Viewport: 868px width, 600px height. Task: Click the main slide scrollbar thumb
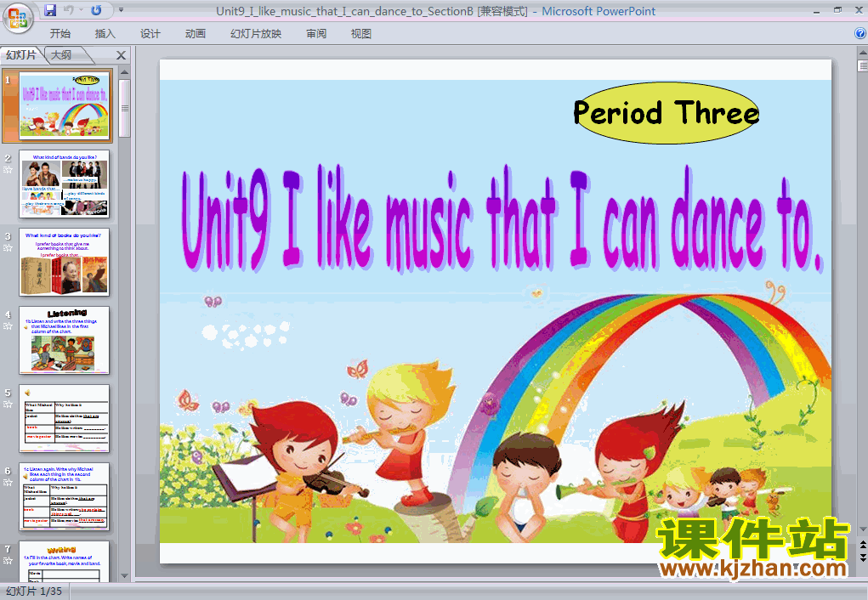click(862, 66)
